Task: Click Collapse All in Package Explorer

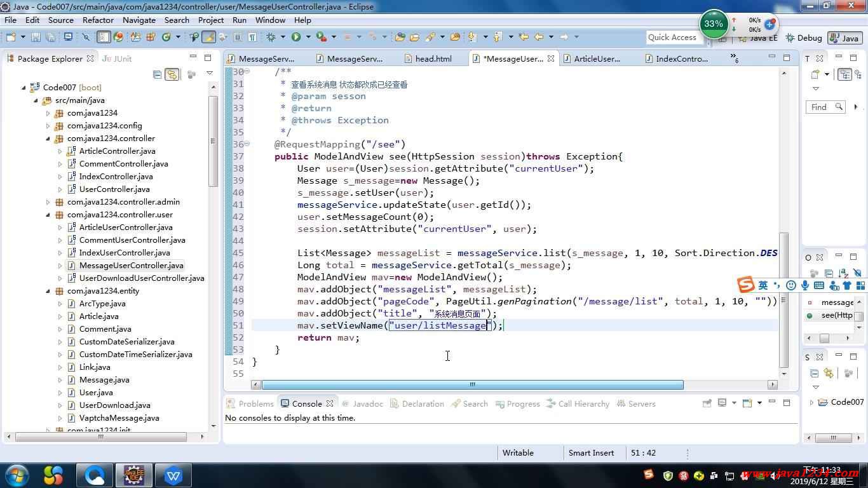Action: point(157,74)
